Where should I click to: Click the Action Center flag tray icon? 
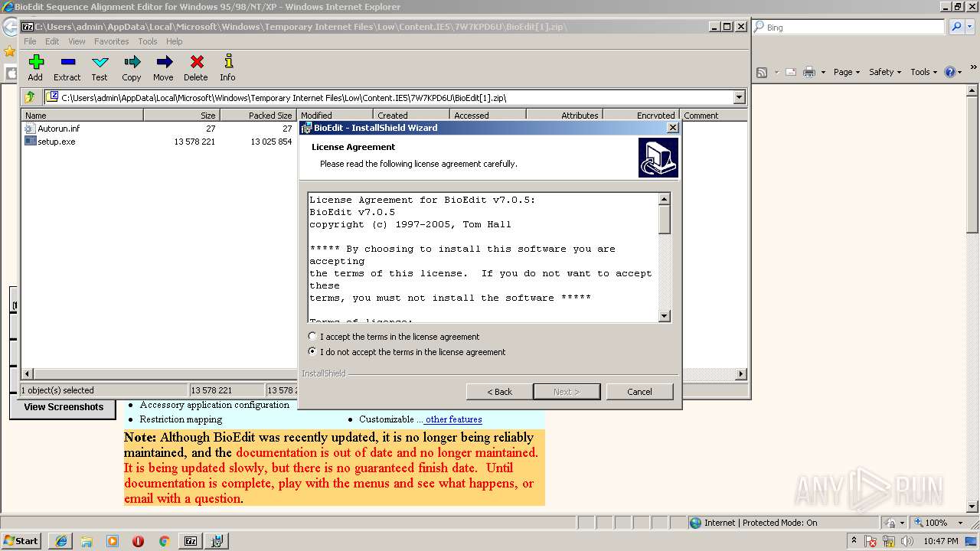click(872, 541)
